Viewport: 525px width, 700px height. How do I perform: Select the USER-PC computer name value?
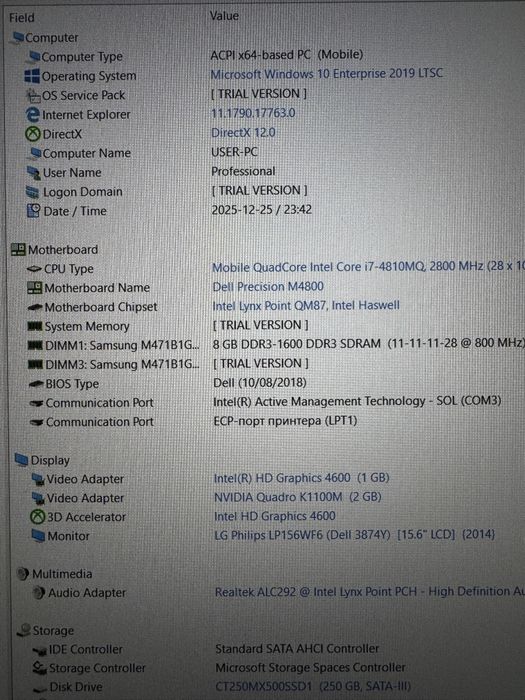[234, 152]
